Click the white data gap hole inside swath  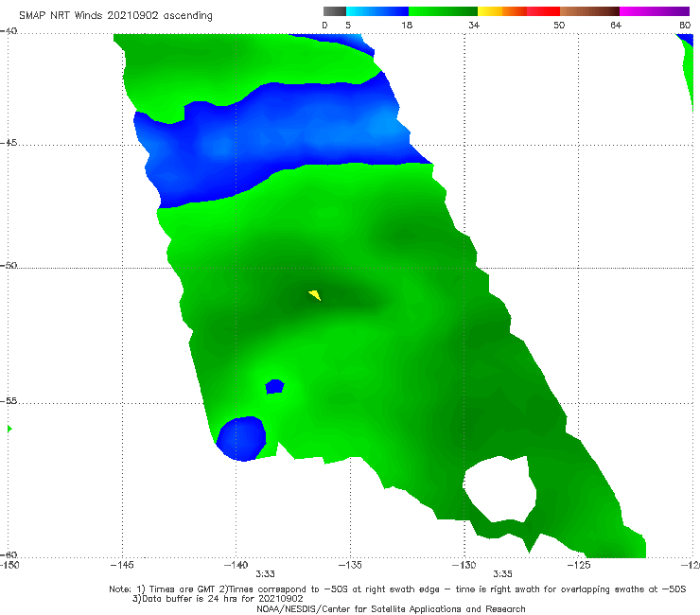[499, 487]
